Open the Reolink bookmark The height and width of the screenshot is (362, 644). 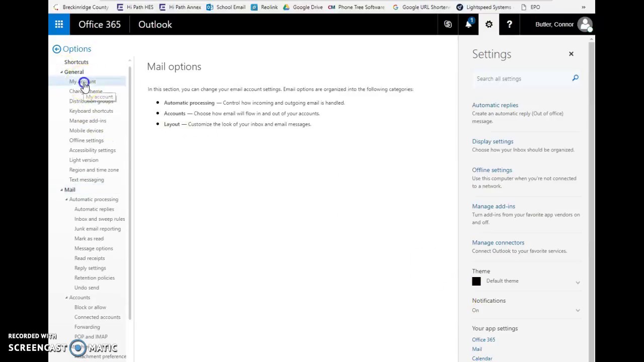[x=264, y=7]
